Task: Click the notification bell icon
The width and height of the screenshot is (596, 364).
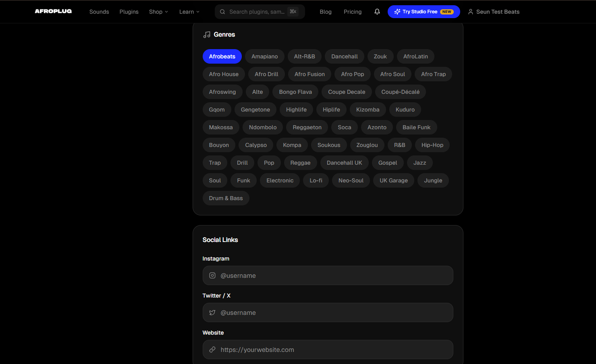Action: (x=377, y=12)
